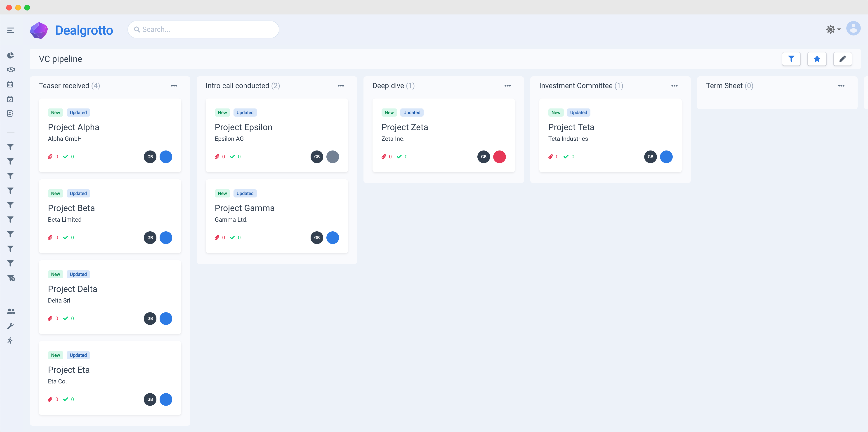The image size is (868, 432).
Task: Click checkmark tasks icon on Project Epsilon
Action: [232, 157]
